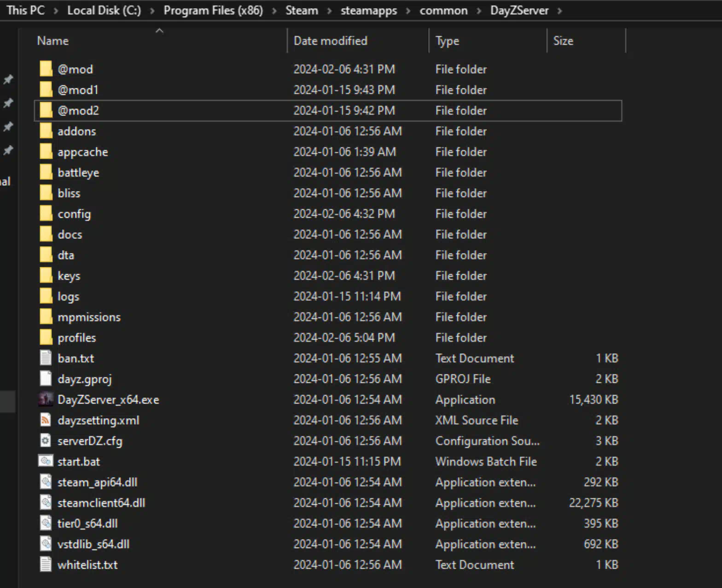
Task: Click the steam_api64.dll file icon
Action: tap(46, 482)
